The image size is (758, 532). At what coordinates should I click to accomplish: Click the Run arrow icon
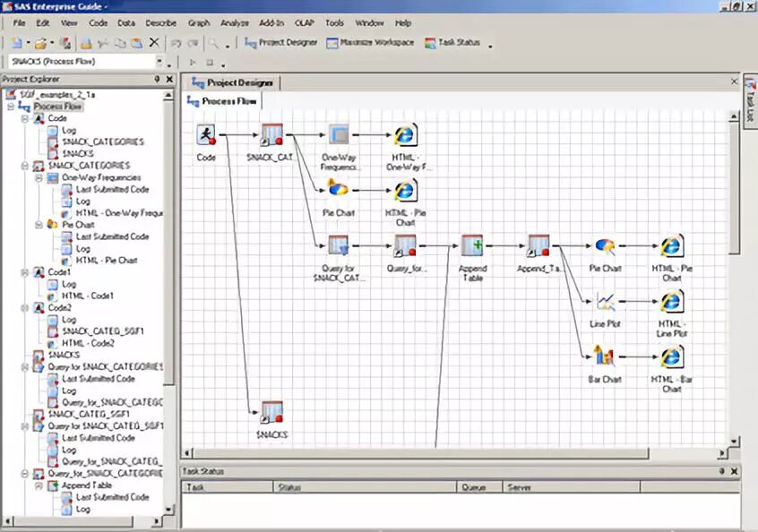193,63
